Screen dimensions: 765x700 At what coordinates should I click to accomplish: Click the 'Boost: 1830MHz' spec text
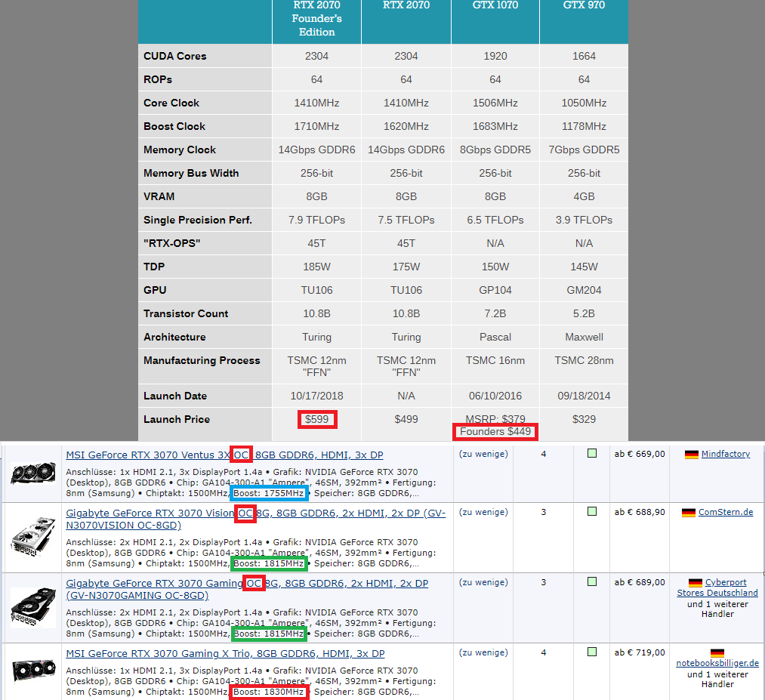(x=269, y=692)
